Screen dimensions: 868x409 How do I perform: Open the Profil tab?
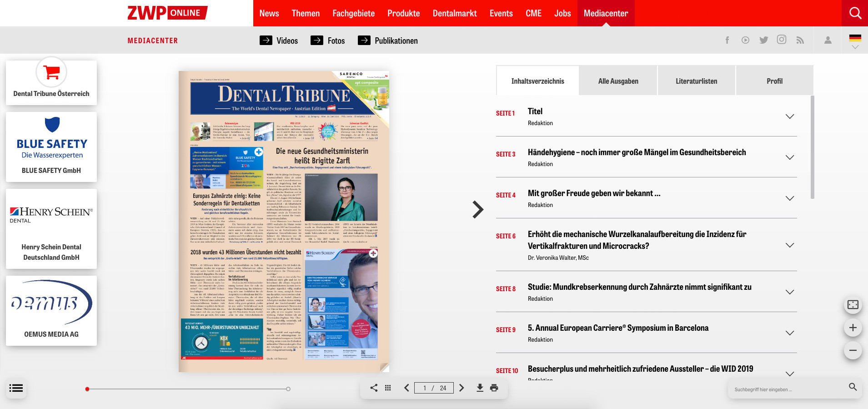774,81
